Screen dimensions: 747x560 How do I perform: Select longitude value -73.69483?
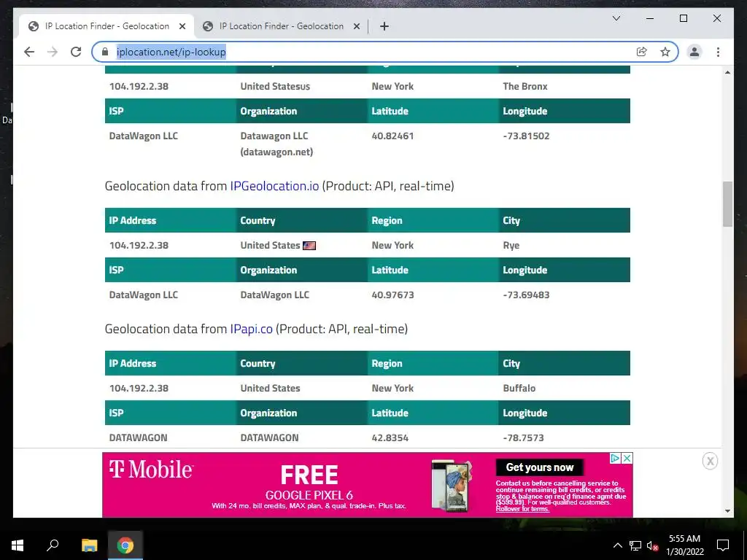[x=526, y=295]
